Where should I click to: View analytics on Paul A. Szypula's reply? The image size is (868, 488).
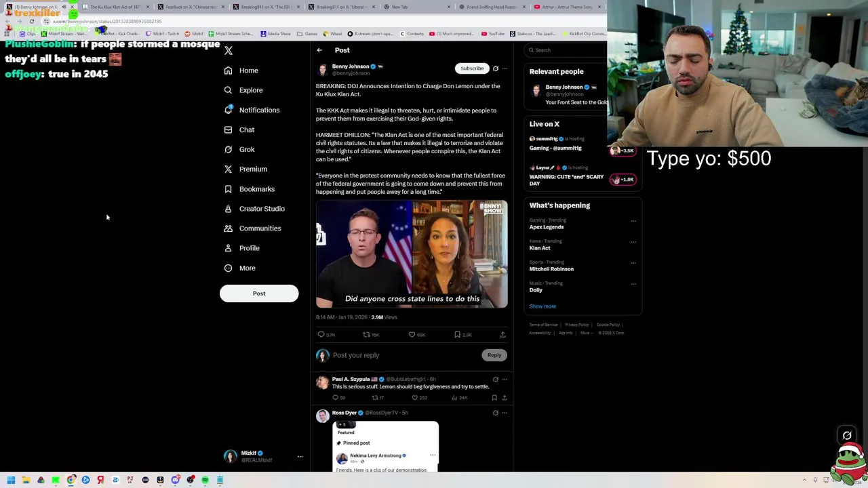coord(459,398)
